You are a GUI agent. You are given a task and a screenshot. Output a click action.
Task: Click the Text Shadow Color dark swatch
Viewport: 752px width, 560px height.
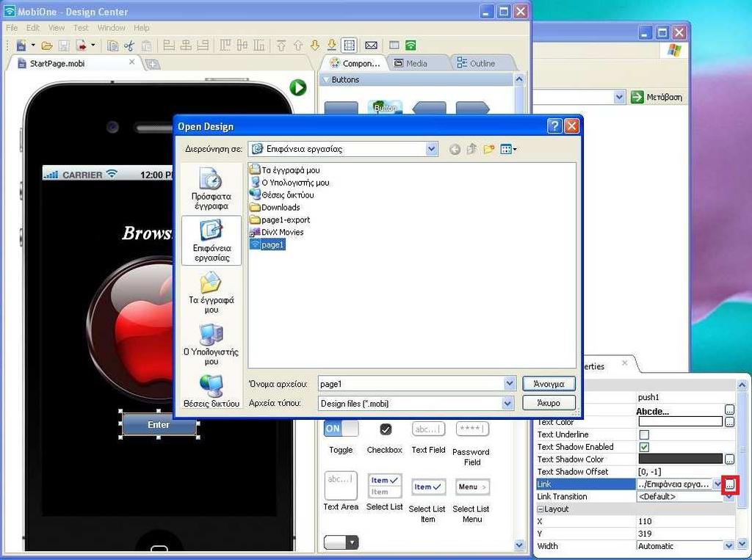[x=680, y=459]
